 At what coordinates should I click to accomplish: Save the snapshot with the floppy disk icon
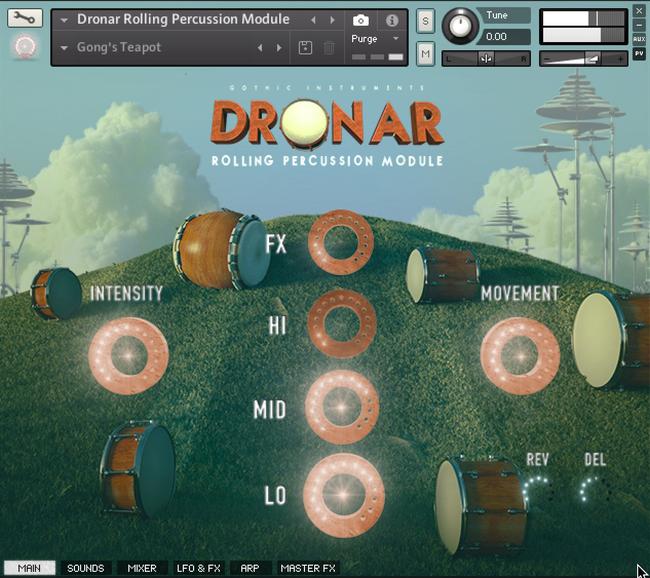(305, 48)
